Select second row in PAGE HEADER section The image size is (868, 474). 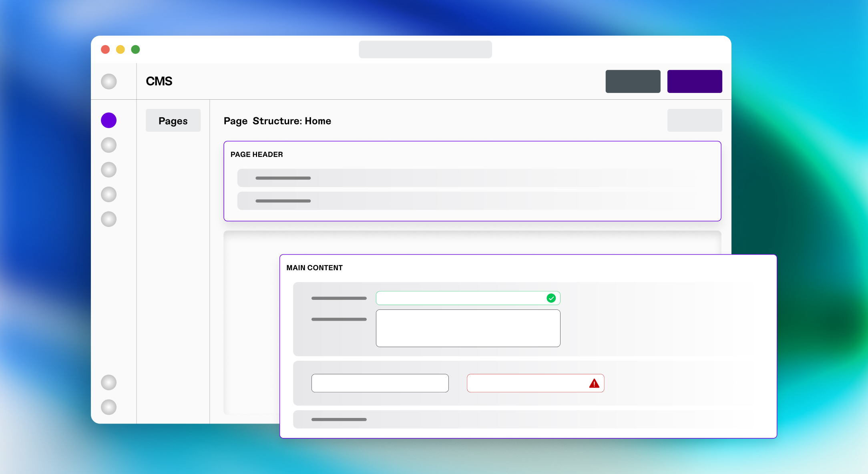click(x=472, y=201)
